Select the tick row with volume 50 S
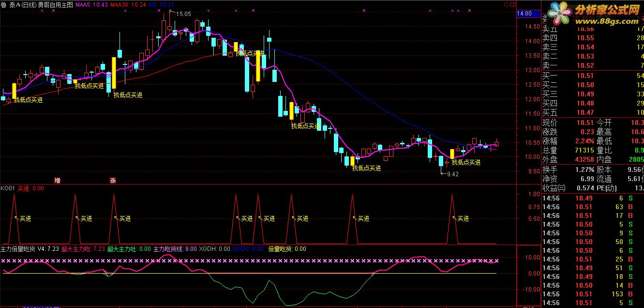 coord(592,242)
